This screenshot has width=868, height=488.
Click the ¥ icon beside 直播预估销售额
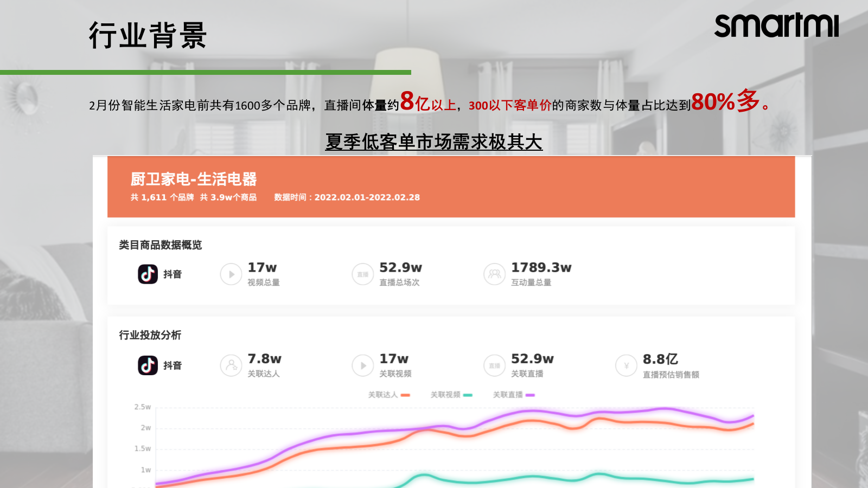point(626,365)
